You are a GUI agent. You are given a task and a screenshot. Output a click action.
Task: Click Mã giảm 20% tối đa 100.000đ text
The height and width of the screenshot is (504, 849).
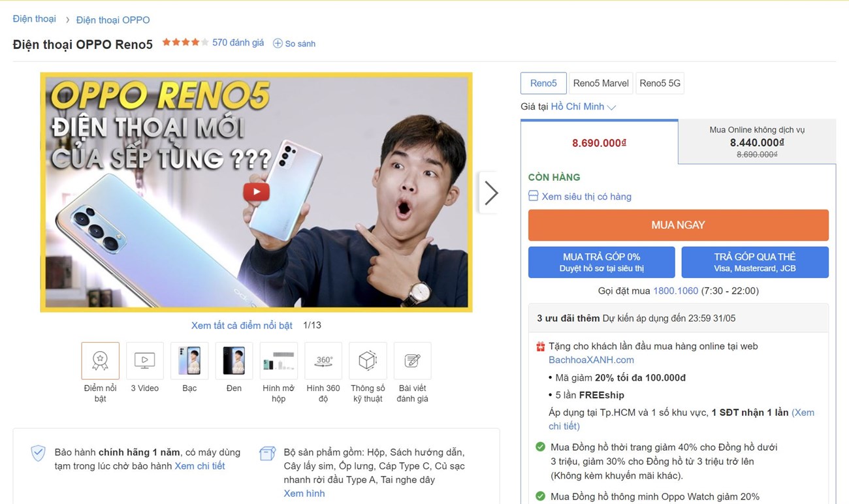click(620, 377)
